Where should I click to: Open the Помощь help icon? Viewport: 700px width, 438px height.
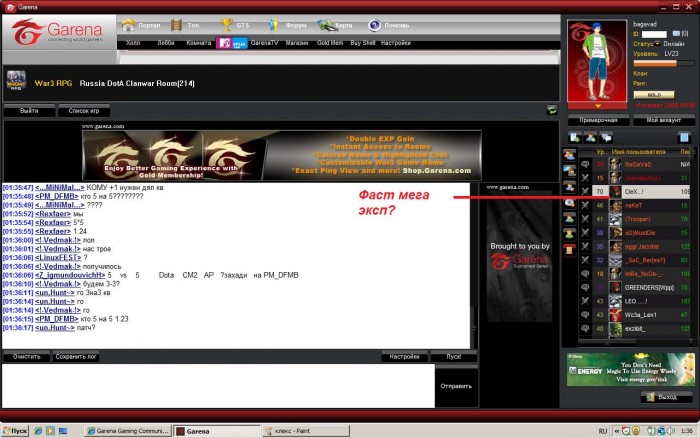click(x=374, y=25)
